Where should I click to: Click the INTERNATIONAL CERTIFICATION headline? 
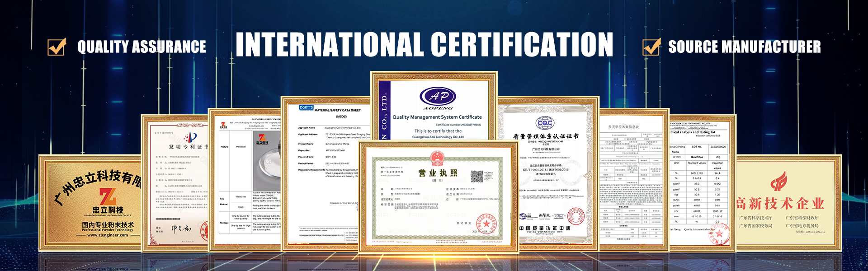coord(424,44)
